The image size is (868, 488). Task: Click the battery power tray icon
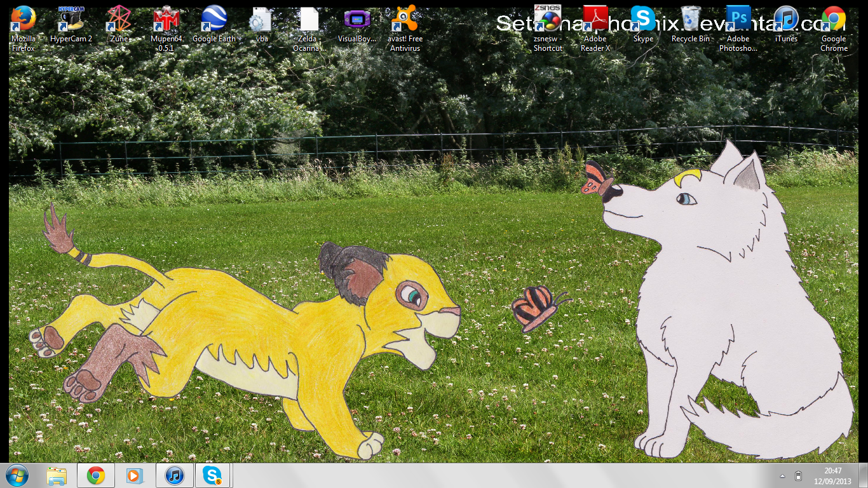pyautogui.click(x=799, y=476)
